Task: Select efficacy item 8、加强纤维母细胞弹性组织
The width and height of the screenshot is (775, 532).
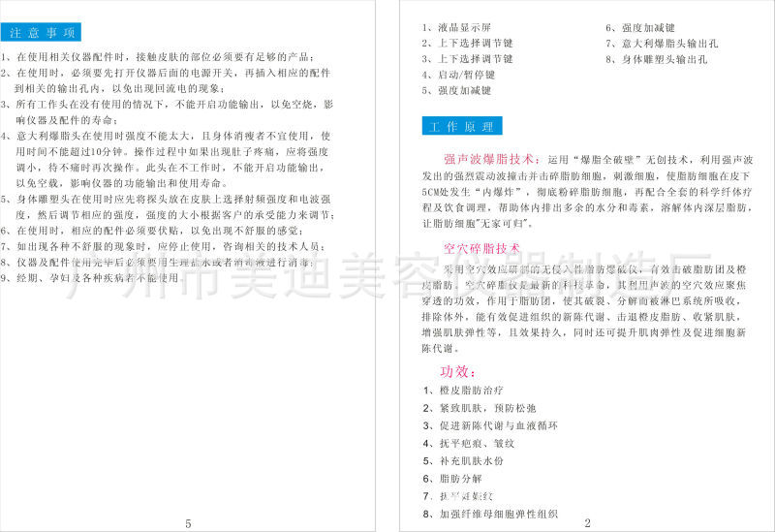Action: 490,515
